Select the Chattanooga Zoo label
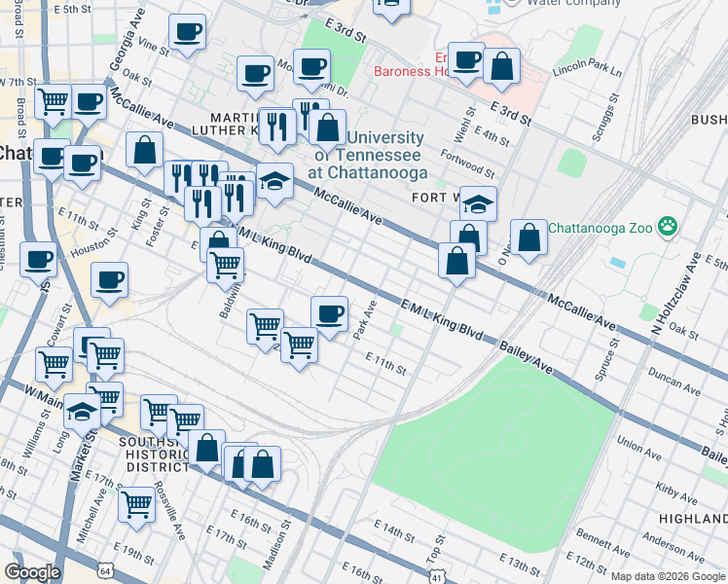728x584 pixels. [601, 228]
